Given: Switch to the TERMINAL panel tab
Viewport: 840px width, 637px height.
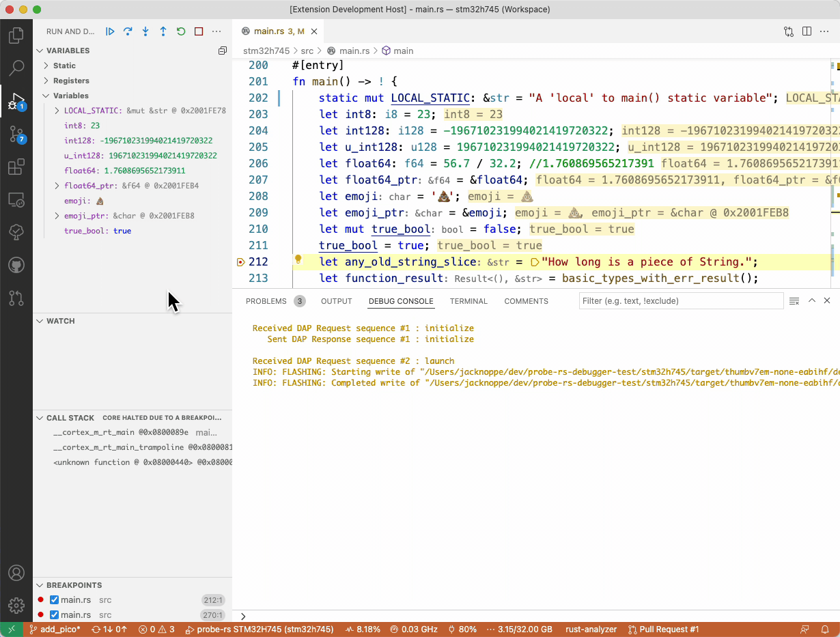Looking at the screenshot, I should pyautogui.click(x=468, y=301).
